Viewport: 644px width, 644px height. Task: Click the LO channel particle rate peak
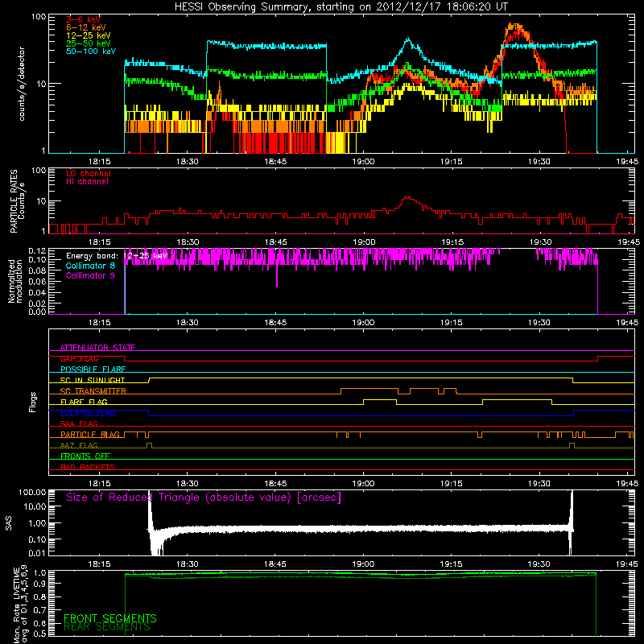(x=407, y=198)
